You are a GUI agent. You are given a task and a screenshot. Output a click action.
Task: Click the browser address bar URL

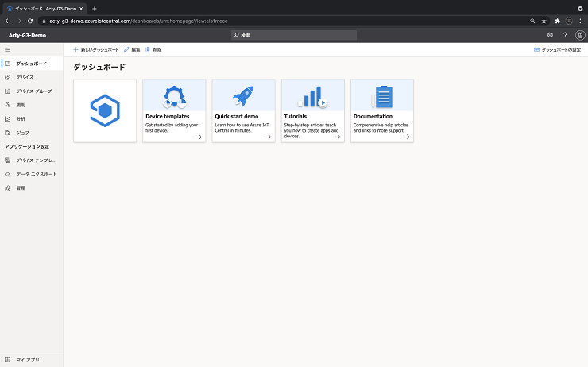click(138, 21)
